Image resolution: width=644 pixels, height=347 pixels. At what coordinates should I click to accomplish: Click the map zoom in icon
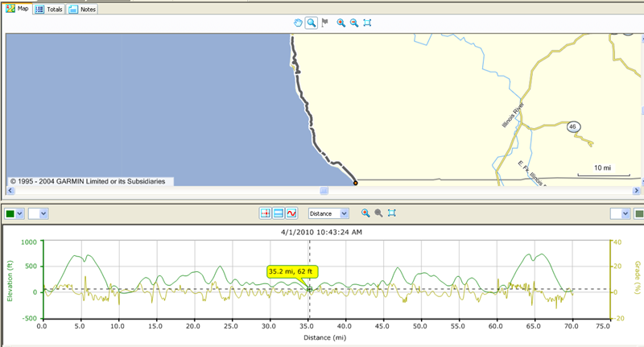click(x=341, y=23)
